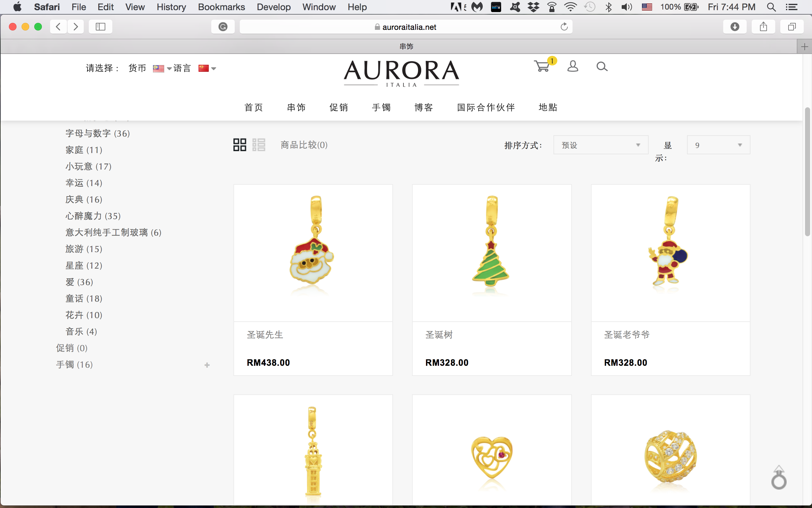Click the Grammarly extension icon
Viewport: 812px width, 508px height.
[223, 27]
